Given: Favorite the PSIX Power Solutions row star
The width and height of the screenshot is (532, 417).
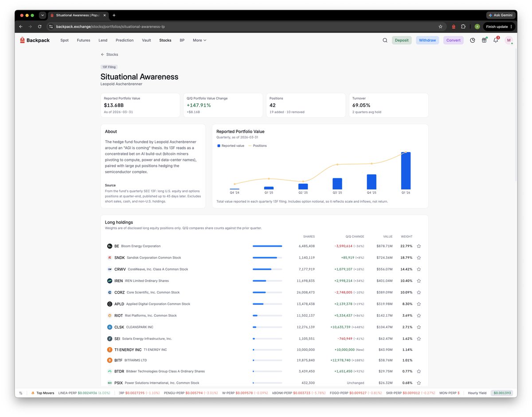Looking at the screenshot, I should (x=419, y=383).
